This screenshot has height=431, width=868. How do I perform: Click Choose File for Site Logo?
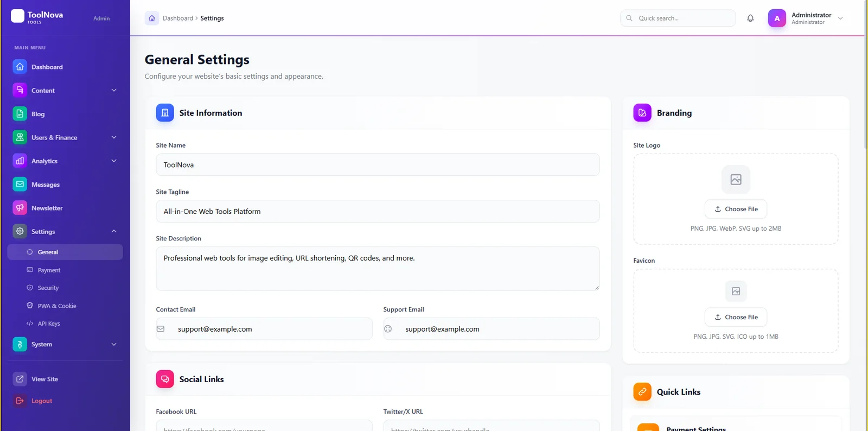(x=736, y=209)
